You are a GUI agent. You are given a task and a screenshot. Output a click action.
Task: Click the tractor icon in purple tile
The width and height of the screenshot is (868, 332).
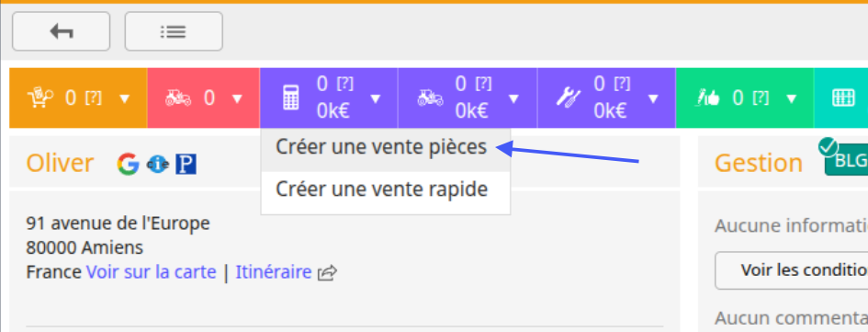coord(430,98)
